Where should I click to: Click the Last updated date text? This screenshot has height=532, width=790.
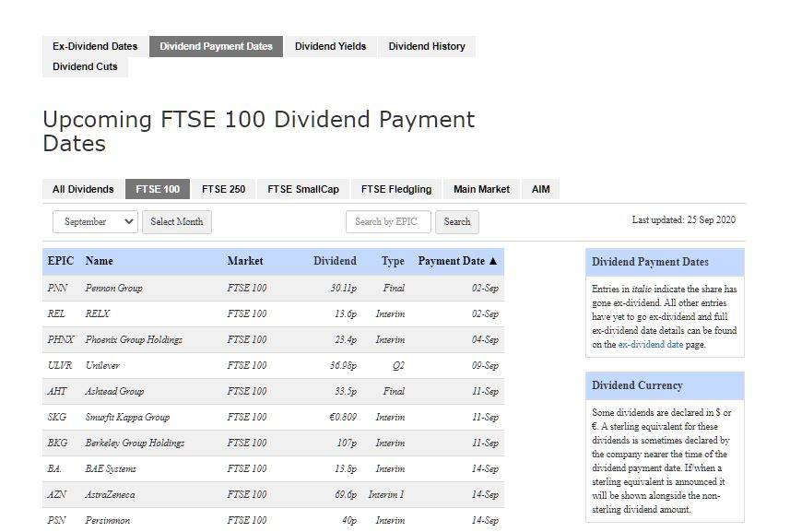[x=684, y=219]
